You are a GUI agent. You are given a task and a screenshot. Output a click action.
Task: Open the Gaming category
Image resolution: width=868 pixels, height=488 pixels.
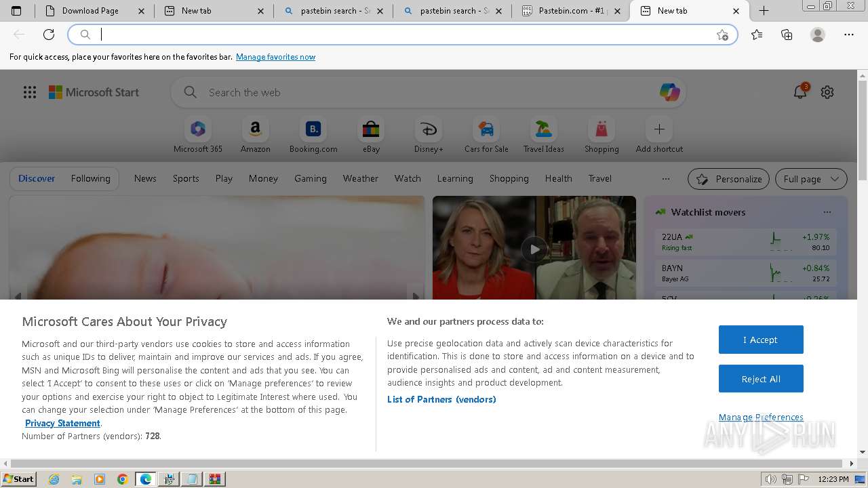coord(311,178)
